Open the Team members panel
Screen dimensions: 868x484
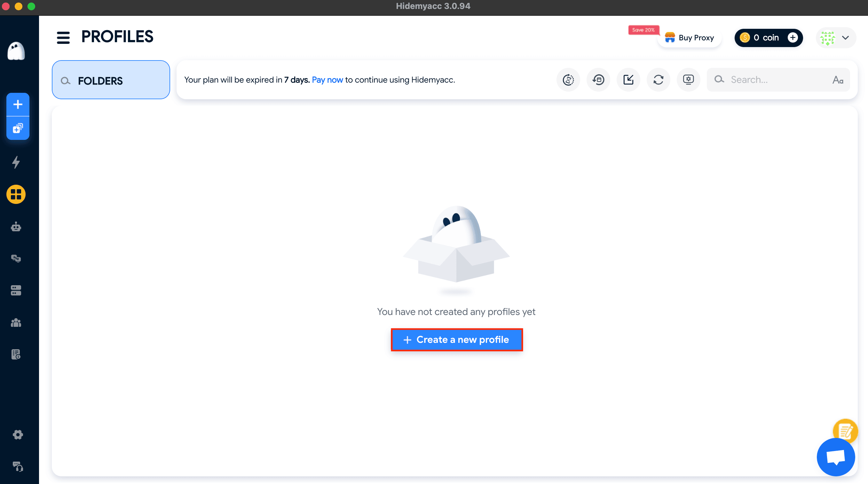(x=16, y=323)
